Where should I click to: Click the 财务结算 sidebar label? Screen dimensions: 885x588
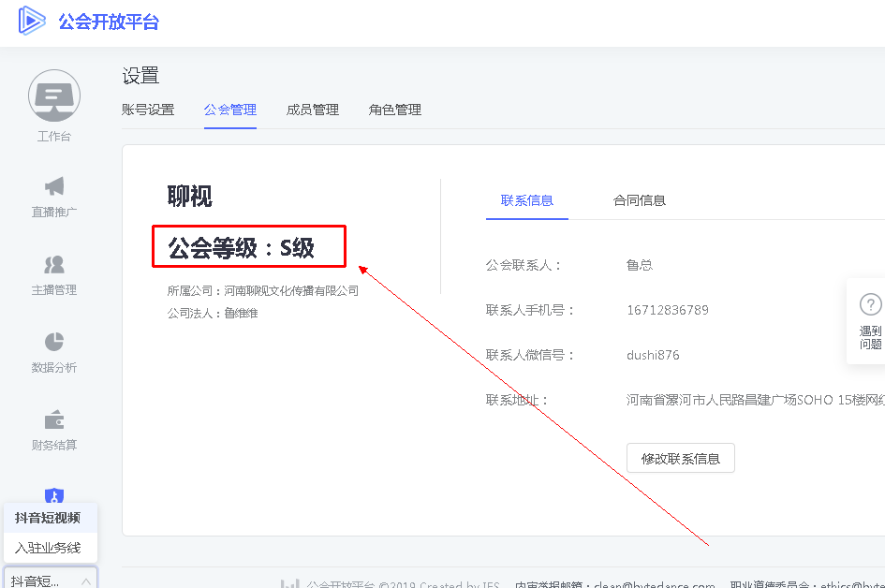pyautogui.click(x=54, y=446)
